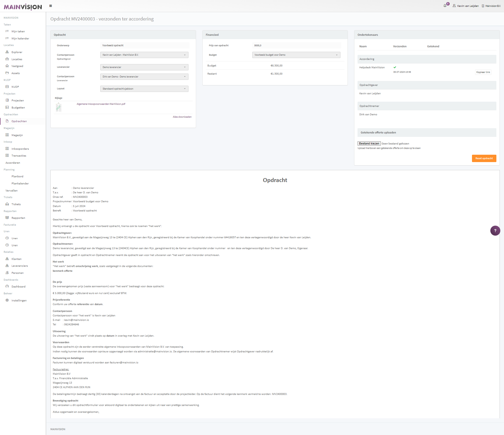Open Explorer via its sidebar icon
This screenshot has height=435, width=504.
tap(7, 52)
